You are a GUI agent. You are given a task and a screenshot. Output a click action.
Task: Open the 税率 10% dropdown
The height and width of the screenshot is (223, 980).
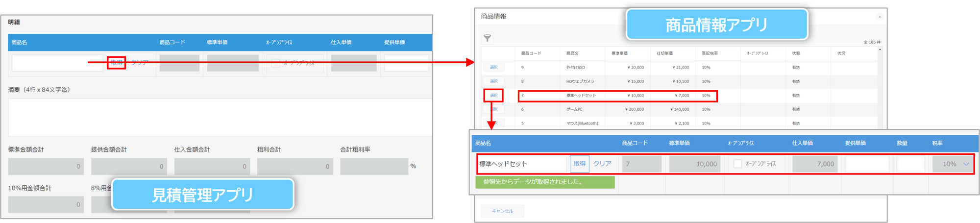[953, 164]
